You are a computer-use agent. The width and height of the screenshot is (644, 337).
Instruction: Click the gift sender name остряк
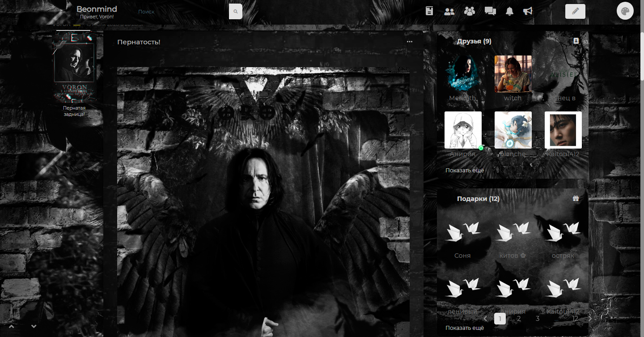point(563,256)
